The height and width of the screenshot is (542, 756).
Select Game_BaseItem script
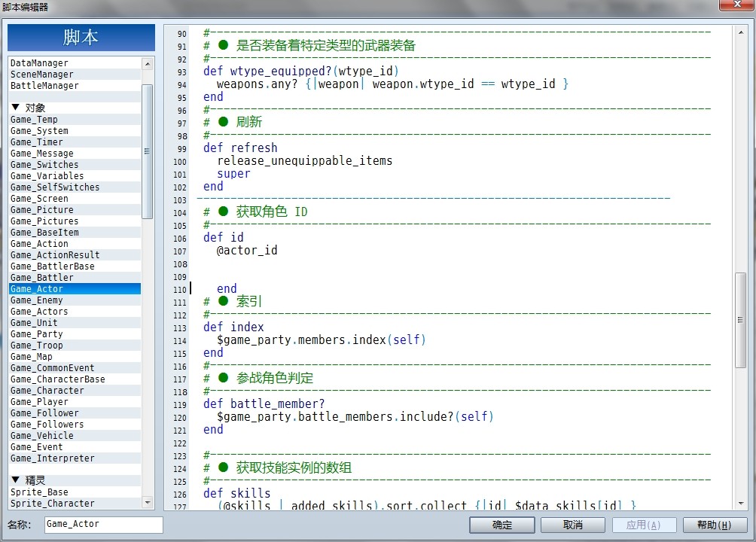point(75,233)
